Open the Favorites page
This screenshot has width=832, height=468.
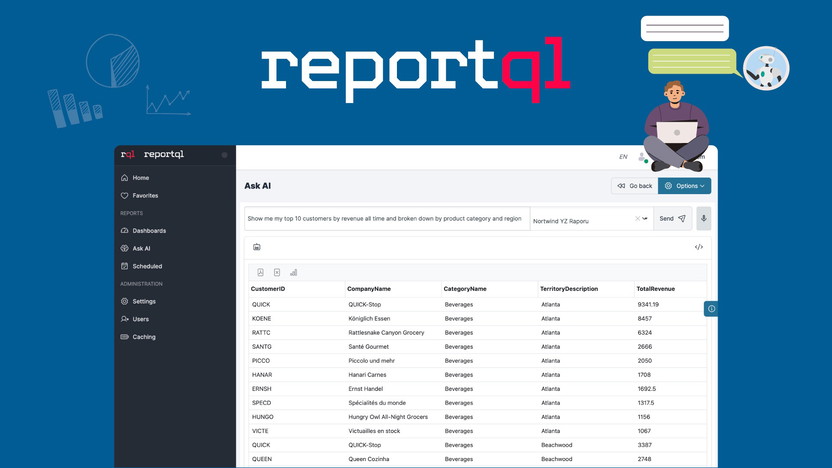pyautogui.click(x=145, y=196)
